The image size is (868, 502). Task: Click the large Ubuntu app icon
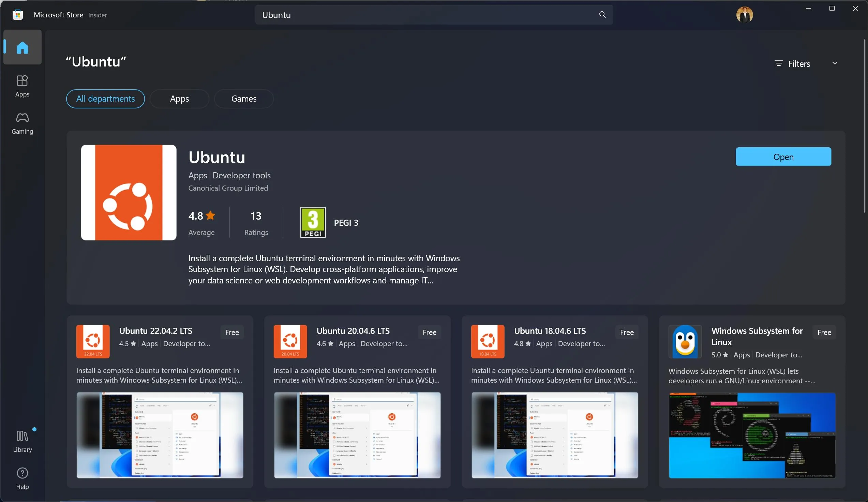point(129,192)
